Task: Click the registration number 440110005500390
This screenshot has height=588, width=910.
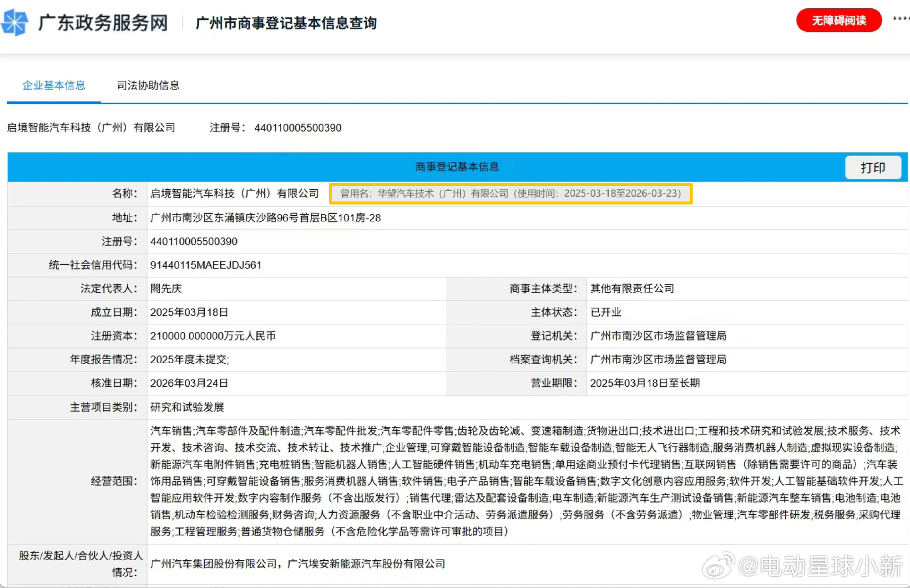Action: [x=193, y=241]
